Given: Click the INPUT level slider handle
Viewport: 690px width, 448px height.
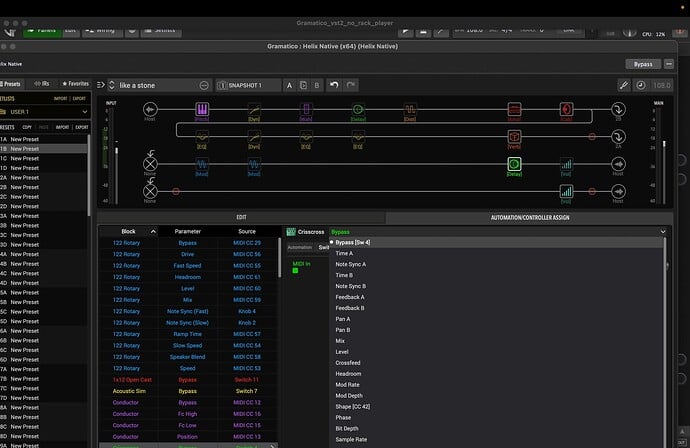Looking at the screenshot, I should click(x=117, y=151).
